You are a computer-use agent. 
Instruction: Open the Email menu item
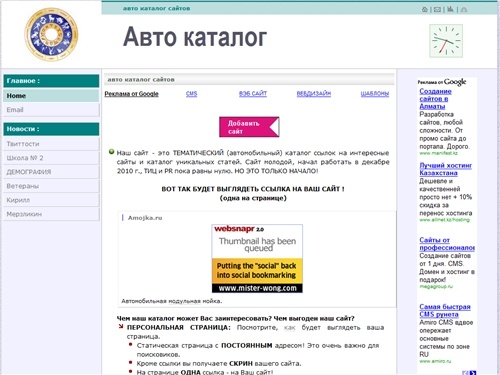pos(51,110)
